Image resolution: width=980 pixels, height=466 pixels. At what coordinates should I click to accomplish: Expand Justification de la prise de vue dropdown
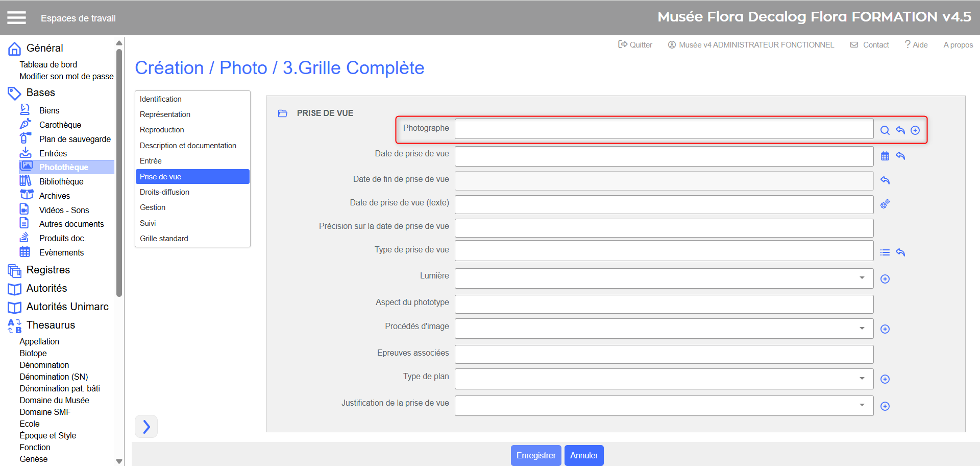(862, 405)
